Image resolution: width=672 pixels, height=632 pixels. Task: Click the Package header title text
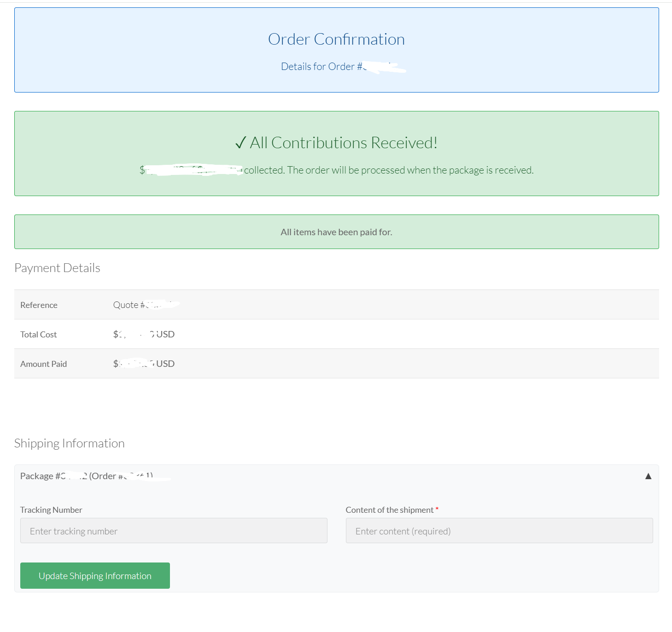click(87, 476)
